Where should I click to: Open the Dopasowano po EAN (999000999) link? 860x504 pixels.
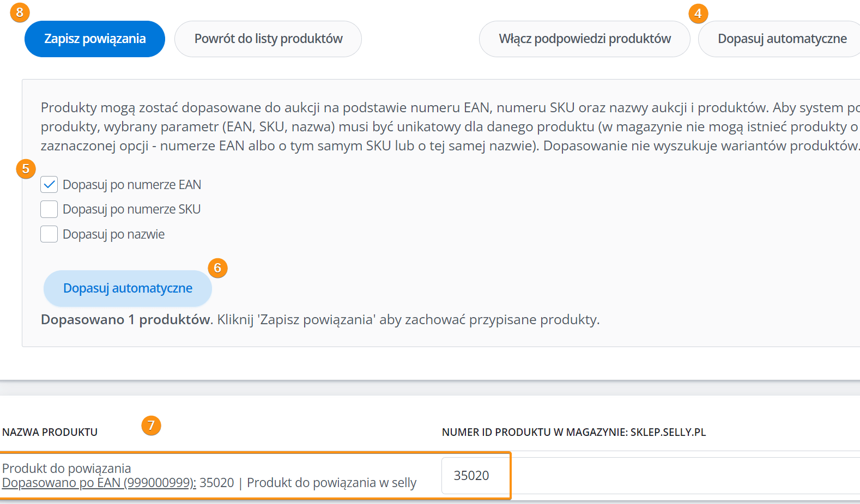[x=99, y=483]
